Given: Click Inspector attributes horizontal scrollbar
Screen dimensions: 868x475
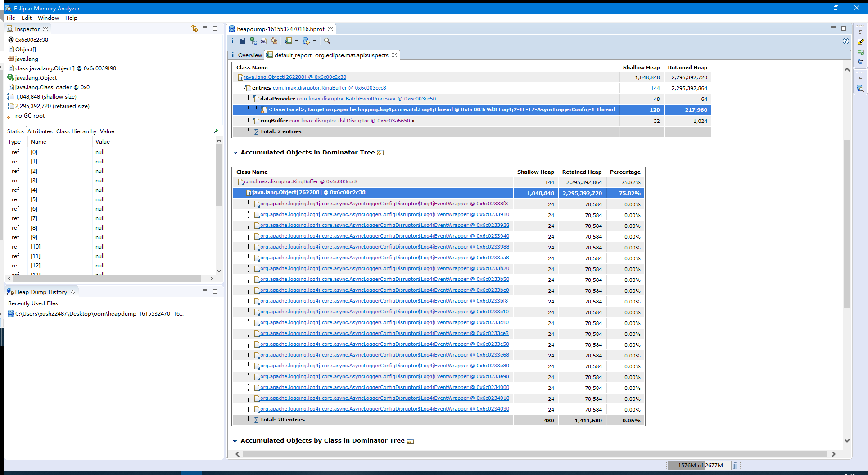Looking at the screenshot, I should pyautogui.click(x=107, y=278).
